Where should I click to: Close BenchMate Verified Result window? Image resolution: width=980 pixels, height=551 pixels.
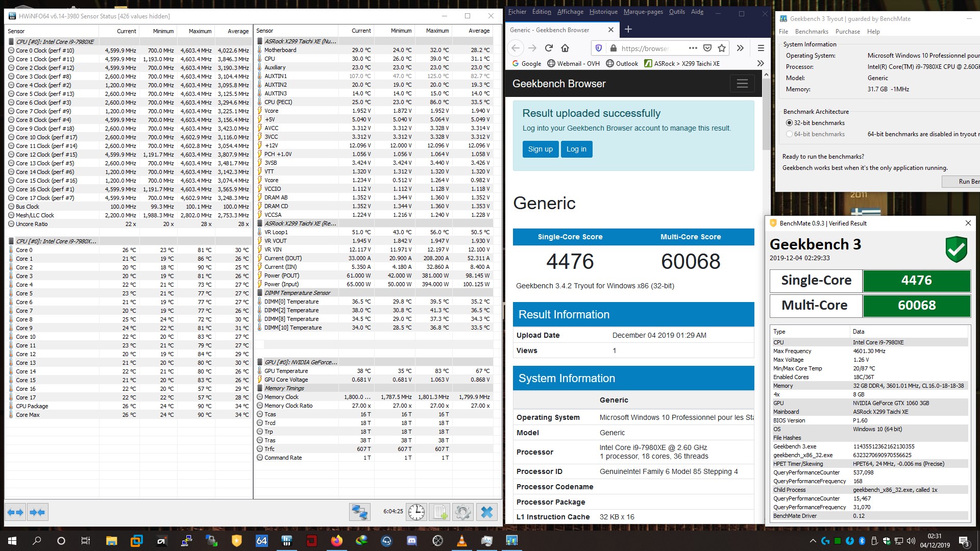pos(968,223)
